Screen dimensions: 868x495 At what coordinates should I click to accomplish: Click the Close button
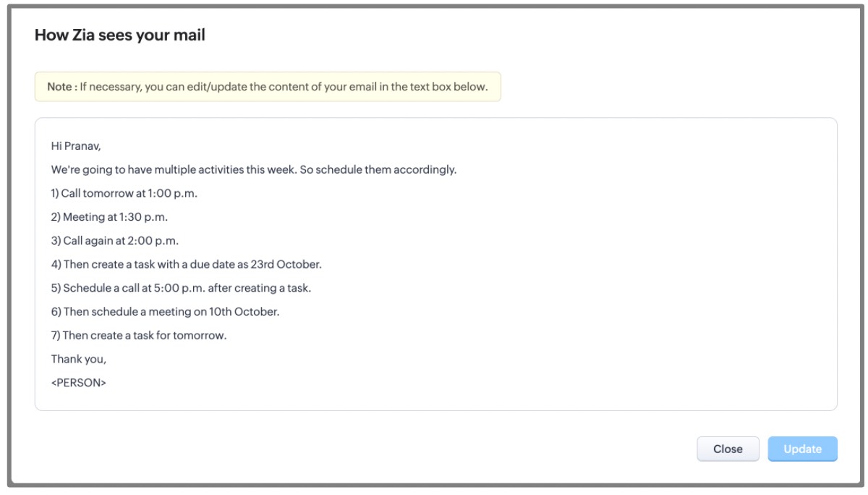(x=728, y=449)
